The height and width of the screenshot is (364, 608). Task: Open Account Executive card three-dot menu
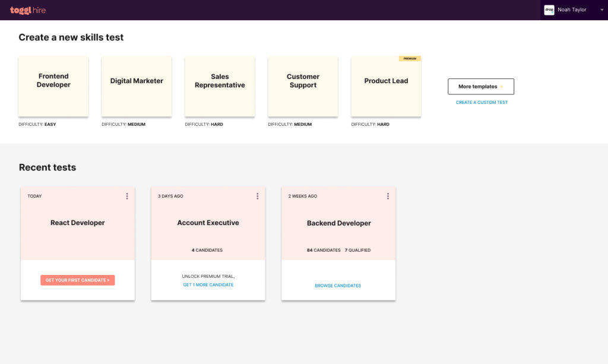click(257, 196)
